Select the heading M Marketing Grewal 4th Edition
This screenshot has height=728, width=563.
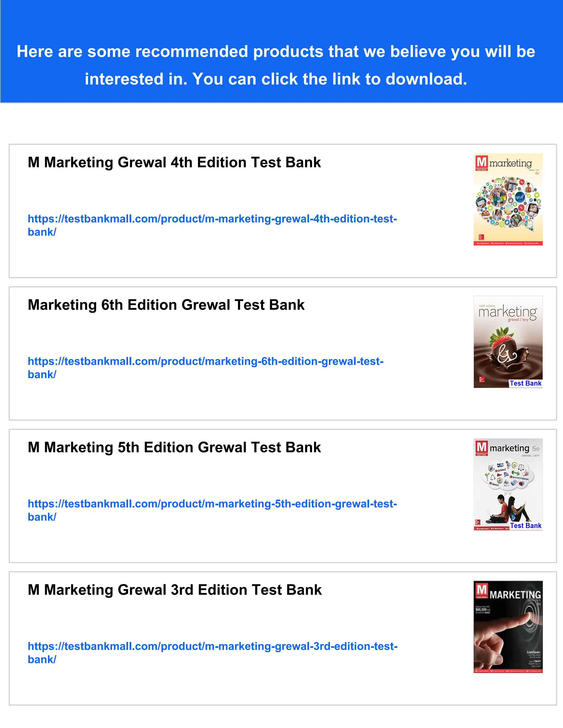pos(174,162)
